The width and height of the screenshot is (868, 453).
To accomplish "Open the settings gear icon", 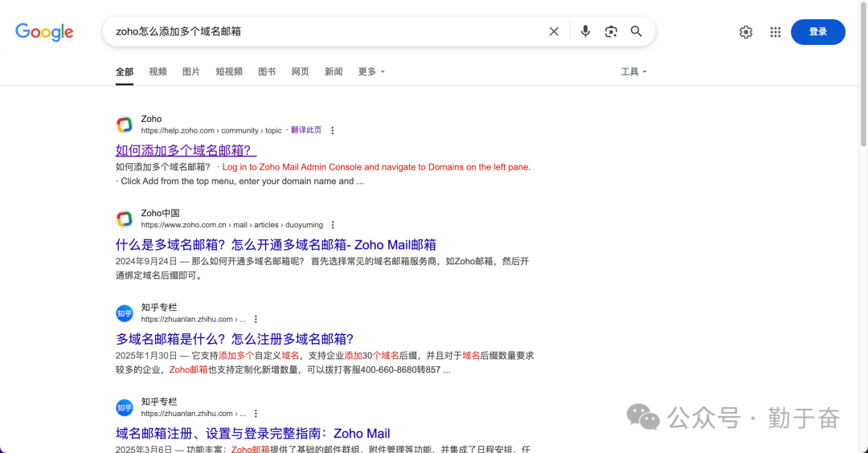I will [x=746, y=32].
